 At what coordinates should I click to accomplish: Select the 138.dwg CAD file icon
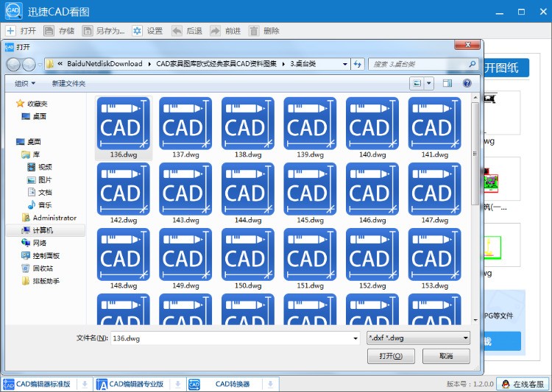tap(248, 124)
